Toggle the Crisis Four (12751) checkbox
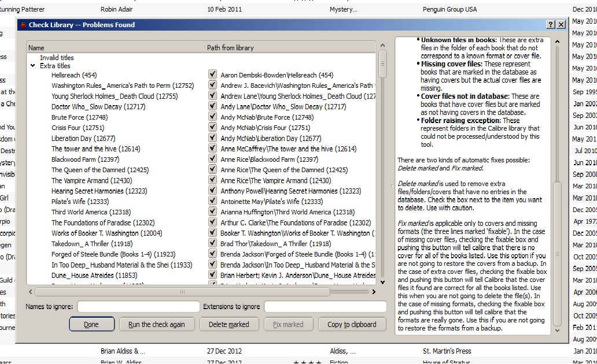Viewport: 597px width, 364px height. pos(212,127)
